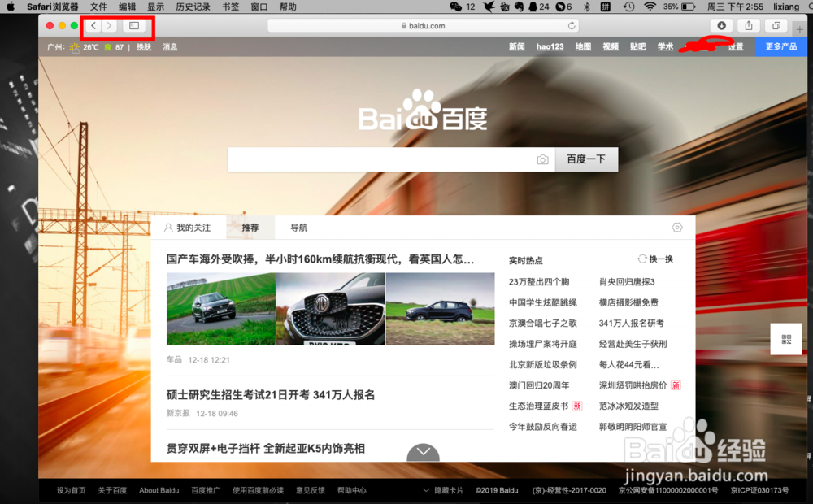The height and width of the screenshot is (504, 813).
Task: Expand the feed with the down chevron
Action: click(423, 452)
